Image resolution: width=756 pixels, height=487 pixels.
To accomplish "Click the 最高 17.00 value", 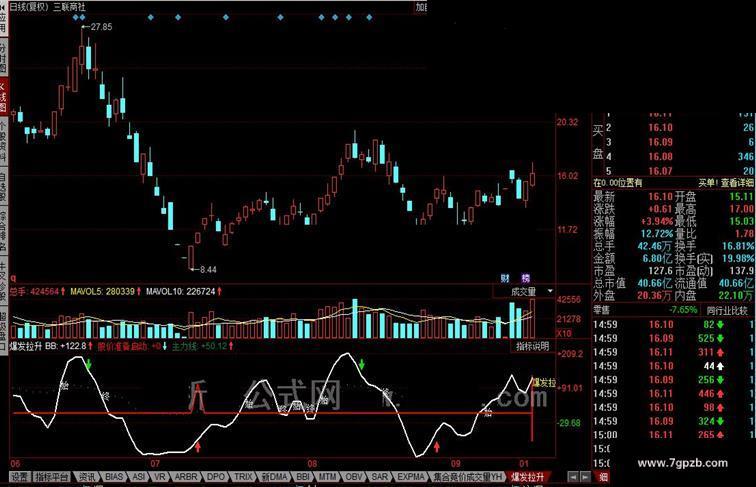I will click(x=742, y=209).
